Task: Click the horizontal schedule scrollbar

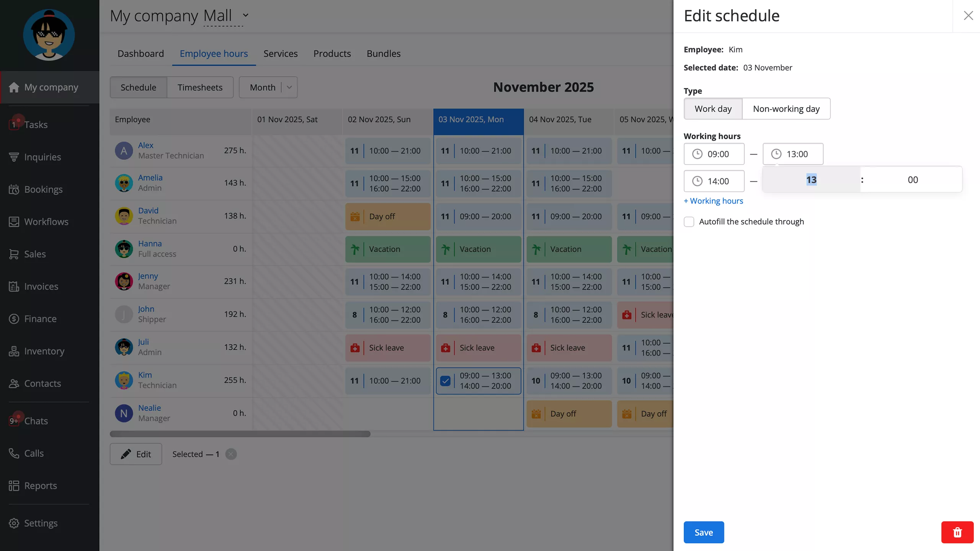Action: tap(240, 434)
